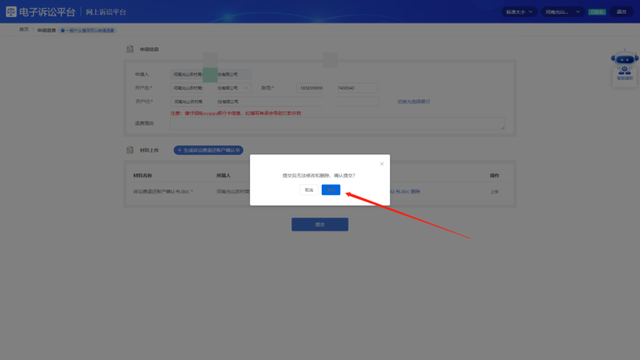Click the 账号 account number field
The width and height of the screenshot is (640, 360).
click(337, 88)
